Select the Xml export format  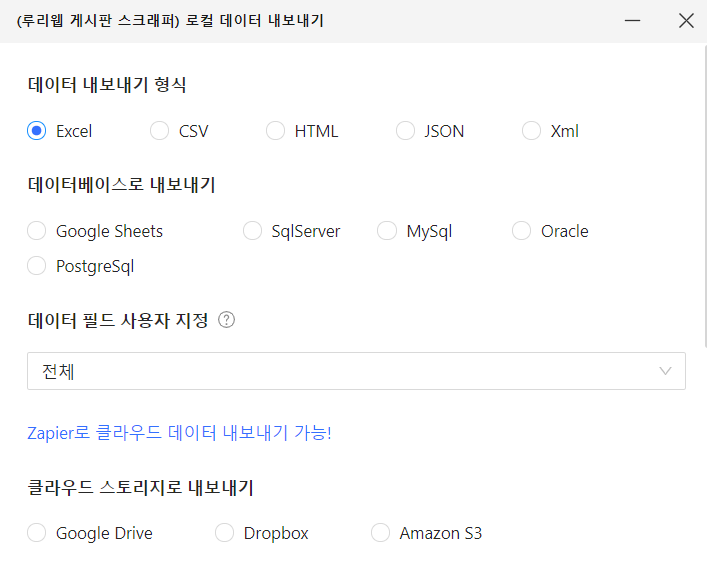pyautogui.click(x=532, y=131)
